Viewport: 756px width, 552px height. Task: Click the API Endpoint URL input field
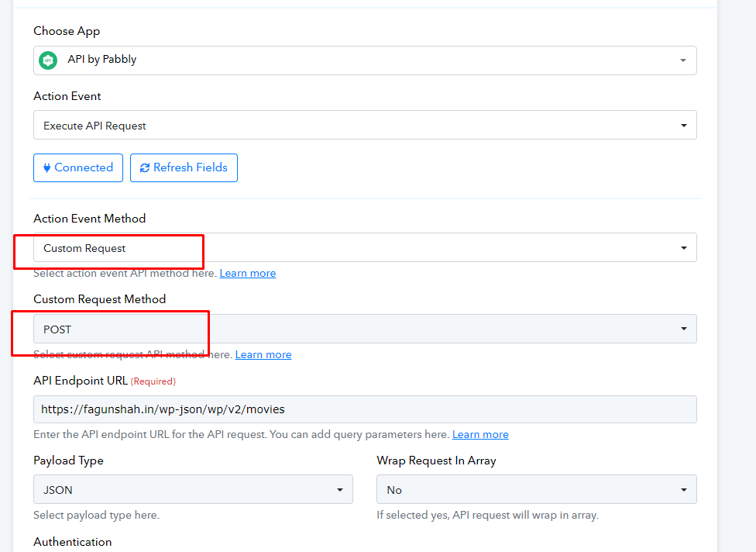[x=365, y=409]
